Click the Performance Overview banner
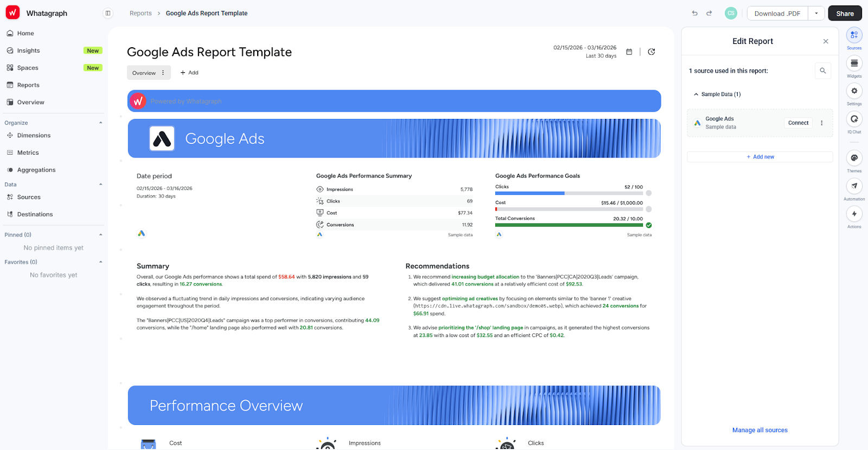Image resolution: width=868 pixels, height=450 pixels. pyautogui.click(x=394, y=405)
